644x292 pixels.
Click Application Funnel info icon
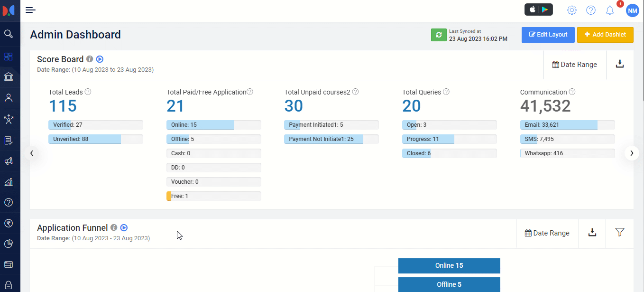pyautogui.click(x=114, y=228)
